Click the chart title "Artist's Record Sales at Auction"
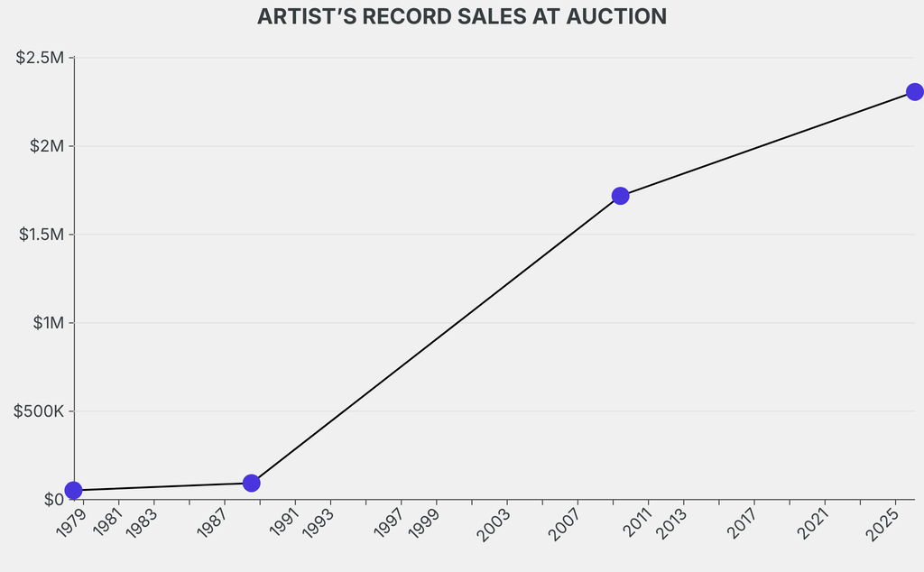924x572 pixels. (x=462, y=17)
